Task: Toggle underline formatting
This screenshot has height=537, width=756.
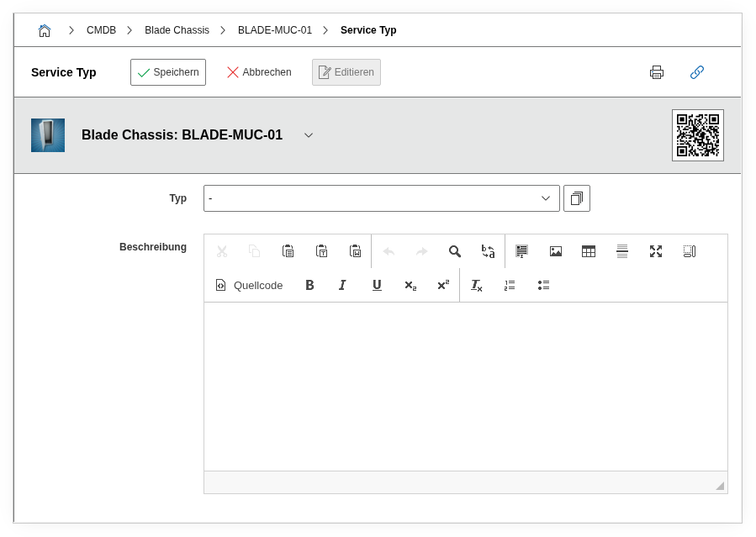Action: (x=377, y=285)
